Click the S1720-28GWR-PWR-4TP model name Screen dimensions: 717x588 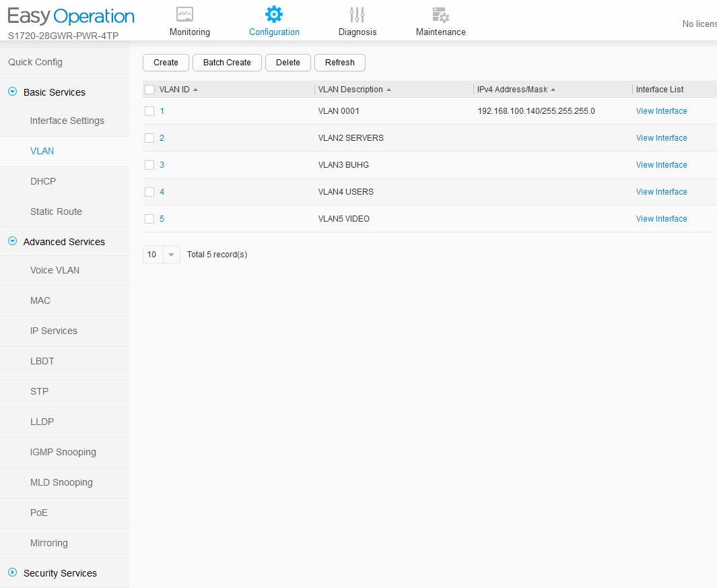point(63,36)
